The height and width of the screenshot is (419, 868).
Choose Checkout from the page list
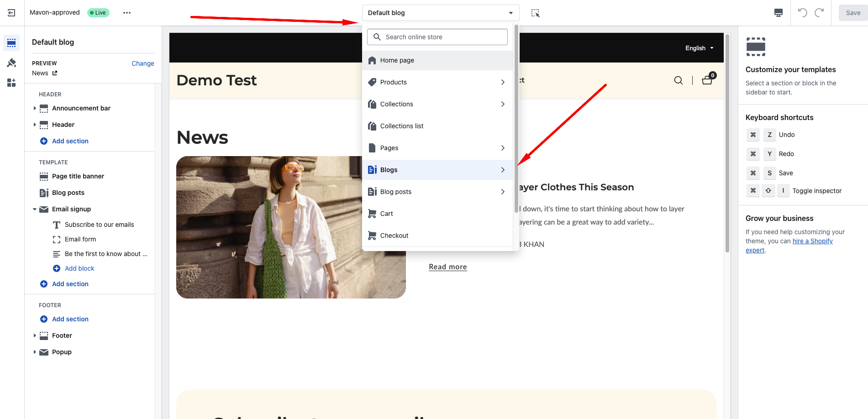click(394, 235)
